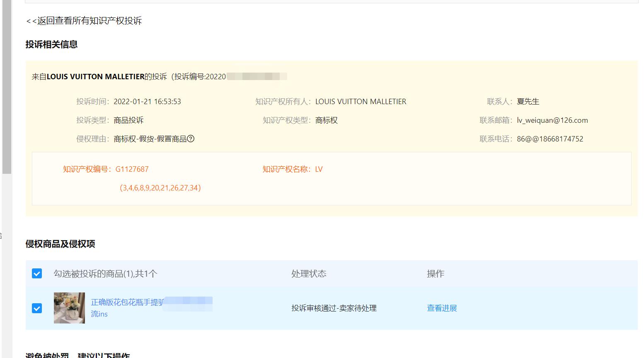Uncheck the select-all complaint items checkbox
This screenshot has width=644, height=358.
point(37,274)
